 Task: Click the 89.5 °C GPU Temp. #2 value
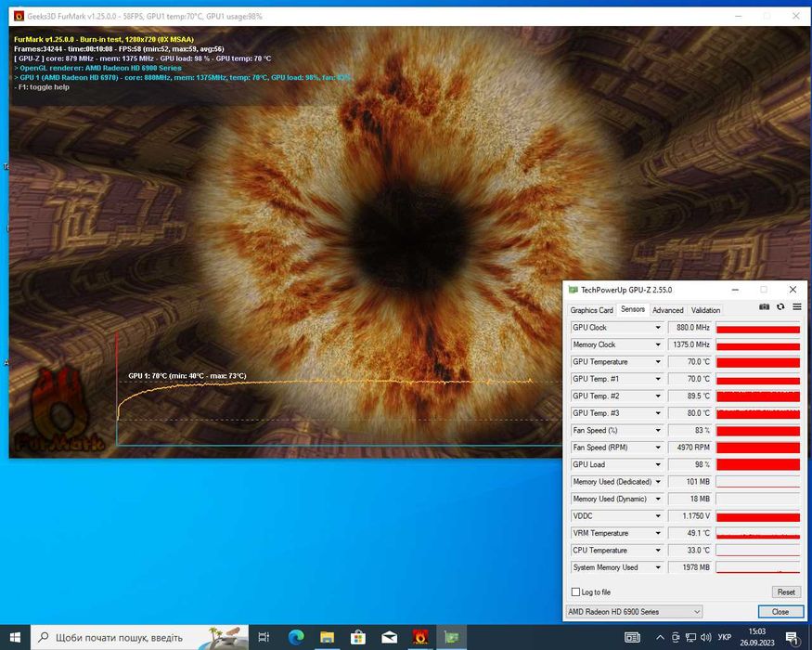(690, 396)
